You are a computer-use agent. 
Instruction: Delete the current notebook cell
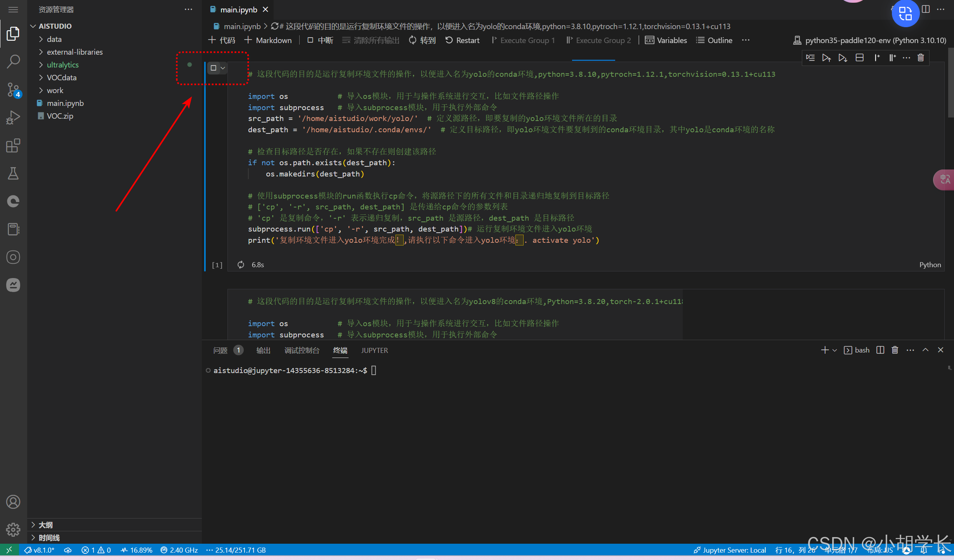[921, 58]
